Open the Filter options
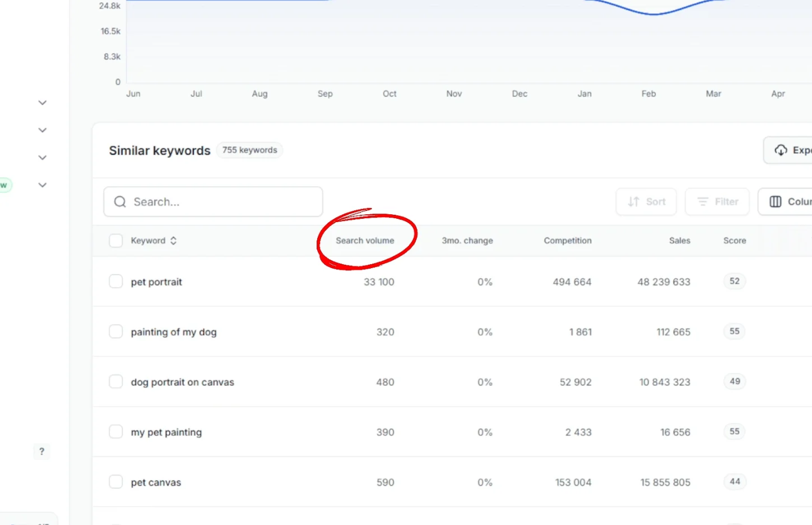 click(x=717, y=202)
